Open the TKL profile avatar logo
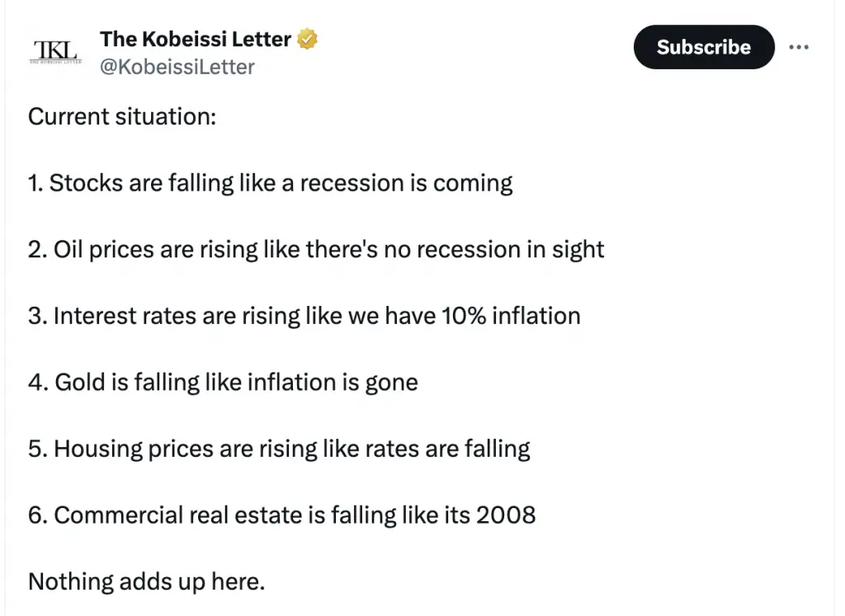The image size is (845, 616). (55, 50)
